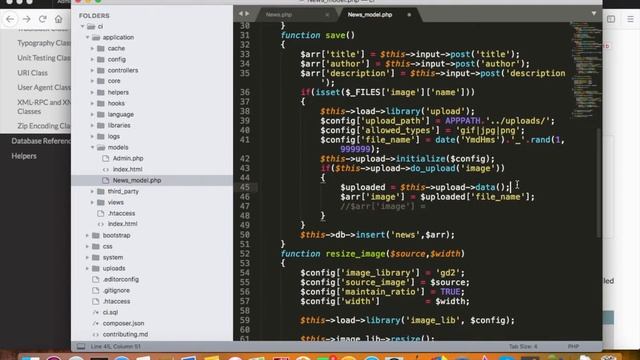Expand the uploads folder arrow
640x360 pixels.
(x=87, y=269)
